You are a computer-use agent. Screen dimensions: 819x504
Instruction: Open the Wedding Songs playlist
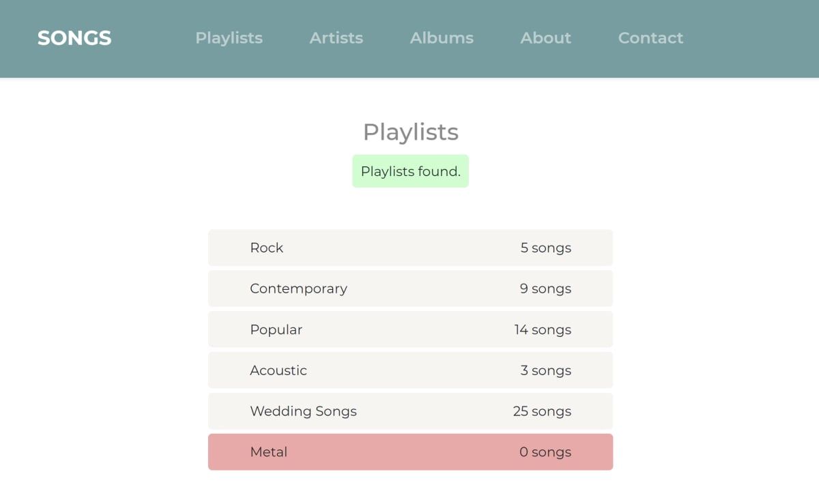click(303, 411)
